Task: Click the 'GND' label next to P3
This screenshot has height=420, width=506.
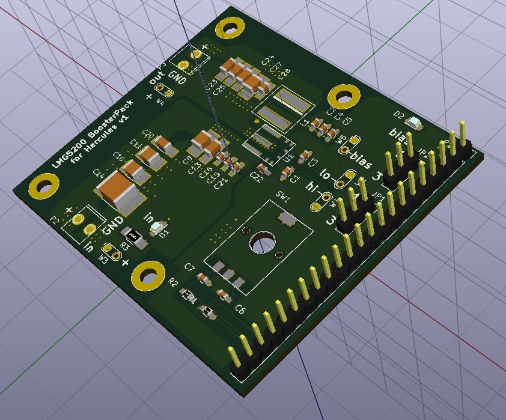Action: tap(178, 78)
